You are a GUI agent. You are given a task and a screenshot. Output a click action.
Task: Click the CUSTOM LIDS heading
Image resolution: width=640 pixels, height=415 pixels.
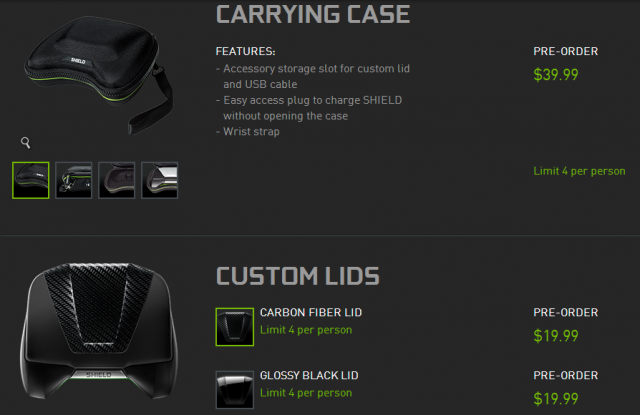tap(298, 276)
